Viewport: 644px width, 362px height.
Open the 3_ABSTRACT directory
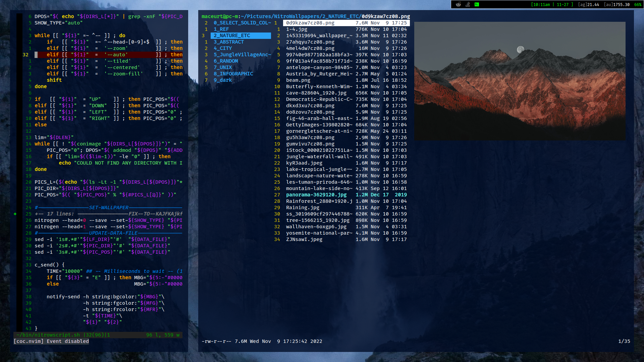tap(229, 42)
